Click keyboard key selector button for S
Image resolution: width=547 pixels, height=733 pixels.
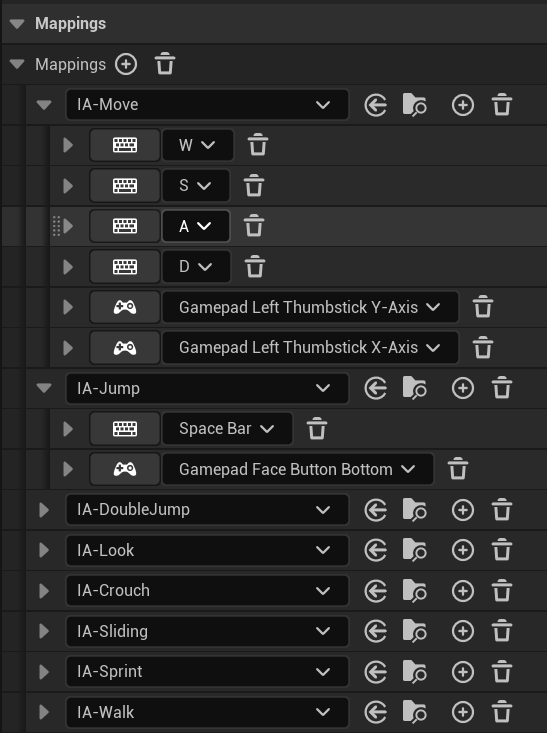pos(125,186)
